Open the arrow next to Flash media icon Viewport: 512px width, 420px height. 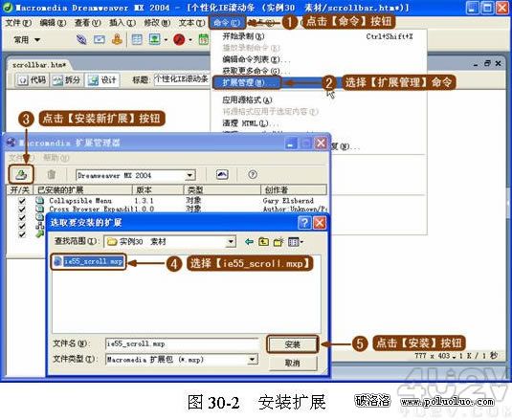point(190,40)
